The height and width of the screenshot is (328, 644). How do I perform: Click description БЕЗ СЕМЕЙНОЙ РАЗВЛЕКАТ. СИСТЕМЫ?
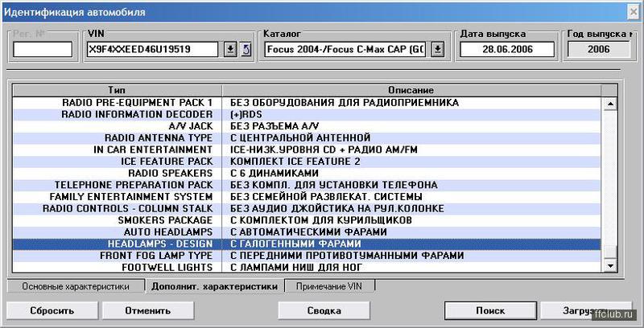[x=326, y=197]
